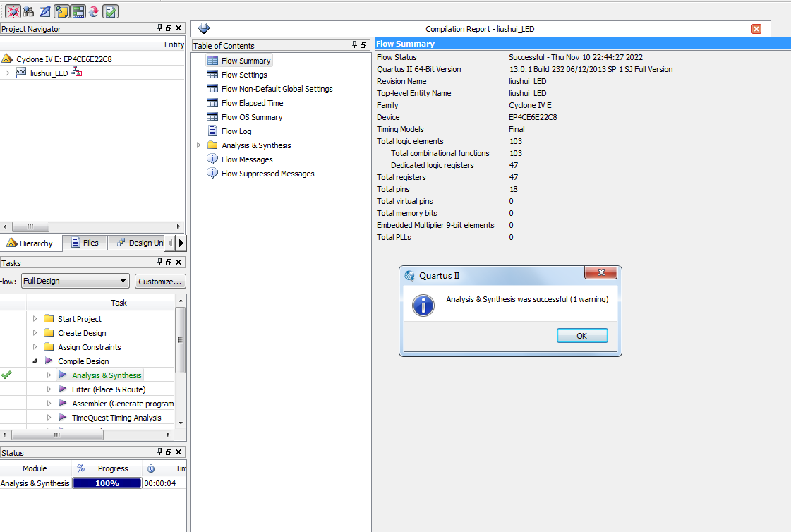This screenshot has width=791, height=532.
Task: Expand the Analysis & Synthesis report folder
Action: pyautogui.click(x=199, y=145)
